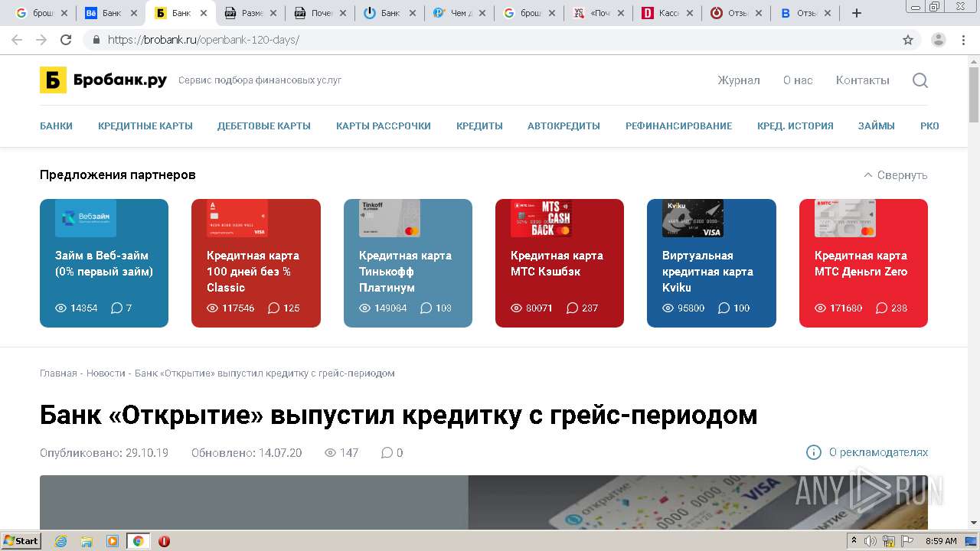Open the О рекламодателях link
Screen dimensions: 980x551
(878, 452)
